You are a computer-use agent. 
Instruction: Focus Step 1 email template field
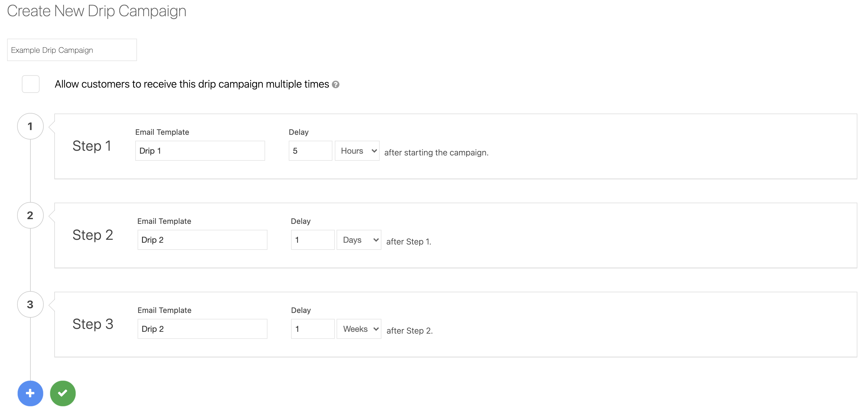click(200, 150)
